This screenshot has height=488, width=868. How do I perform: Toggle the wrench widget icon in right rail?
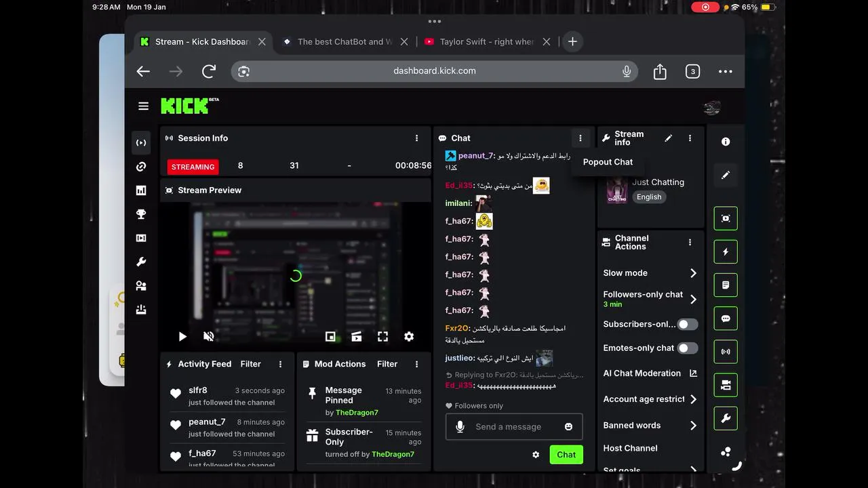[726, 418]
